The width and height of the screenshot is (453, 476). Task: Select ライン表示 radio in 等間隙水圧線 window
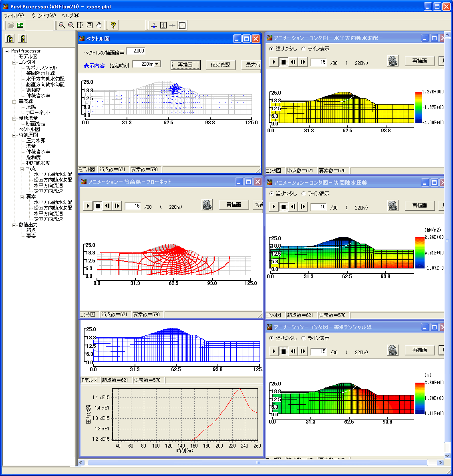(x=304, y=194)
